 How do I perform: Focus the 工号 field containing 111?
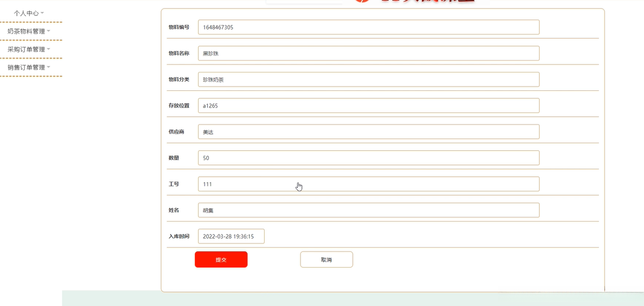pyautogui.click(x=369, y=184)
